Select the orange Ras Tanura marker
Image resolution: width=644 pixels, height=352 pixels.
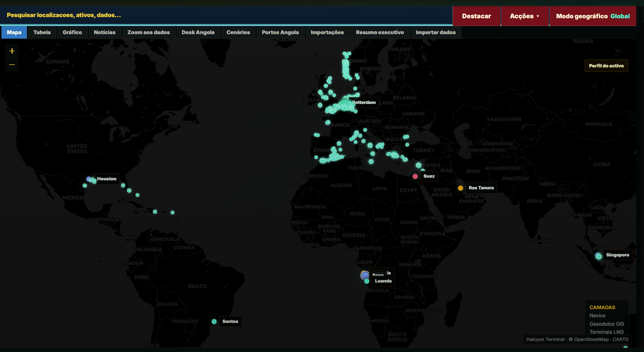coord(461,188)
